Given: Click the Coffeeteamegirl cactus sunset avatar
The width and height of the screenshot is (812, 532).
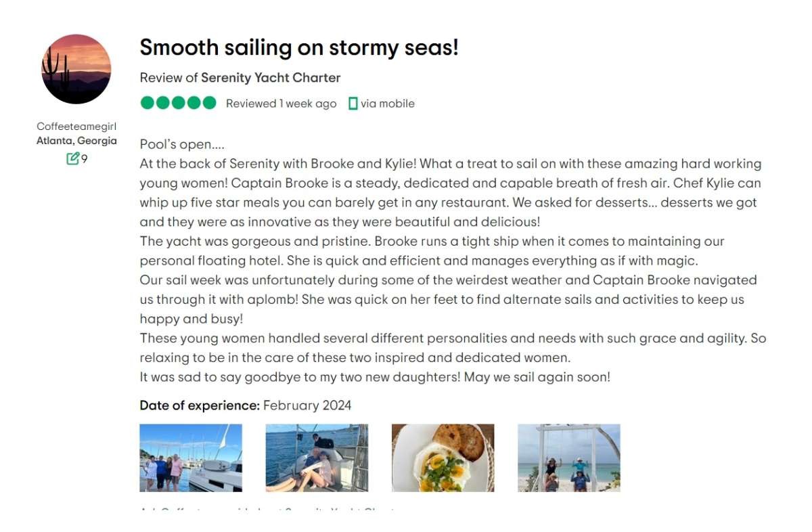Looking at the screenshot, I should tap(76, 69).
